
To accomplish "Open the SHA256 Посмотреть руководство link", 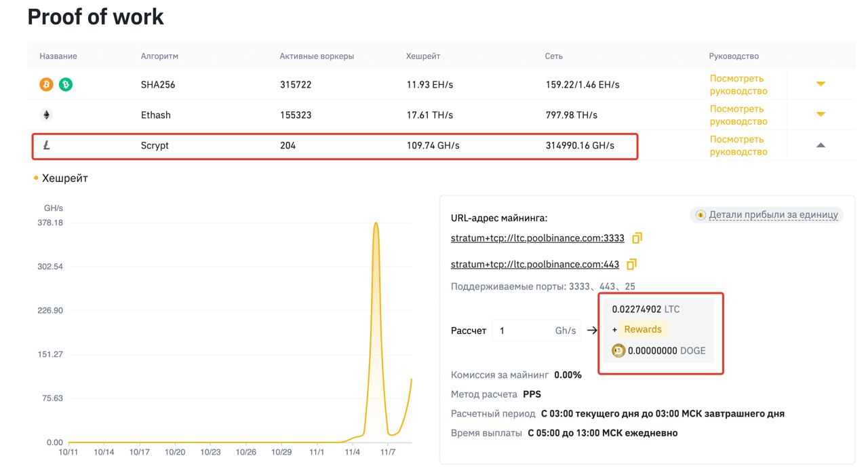I will 738,84.
